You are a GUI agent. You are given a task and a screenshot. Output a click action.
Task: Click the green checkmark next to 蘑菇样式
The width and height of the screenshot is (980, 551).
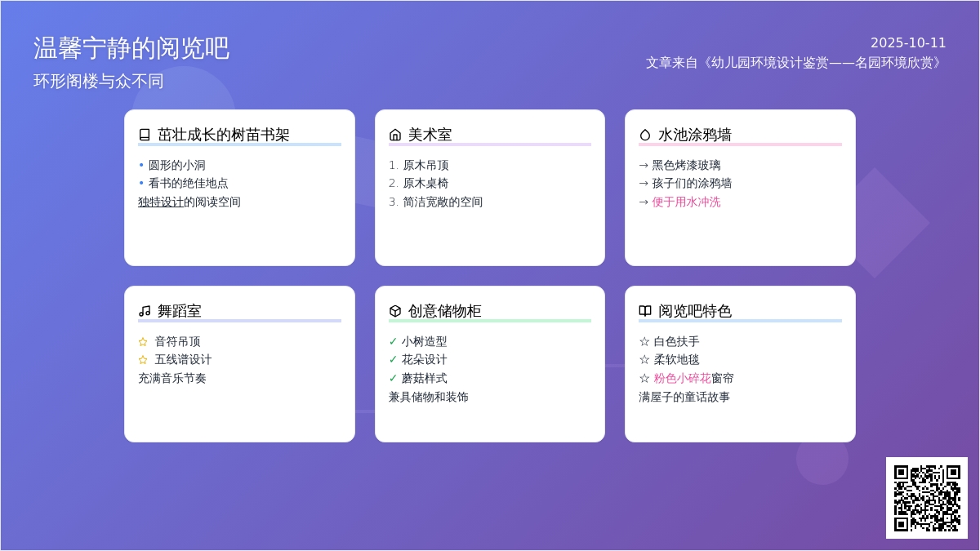click(393, 379)
